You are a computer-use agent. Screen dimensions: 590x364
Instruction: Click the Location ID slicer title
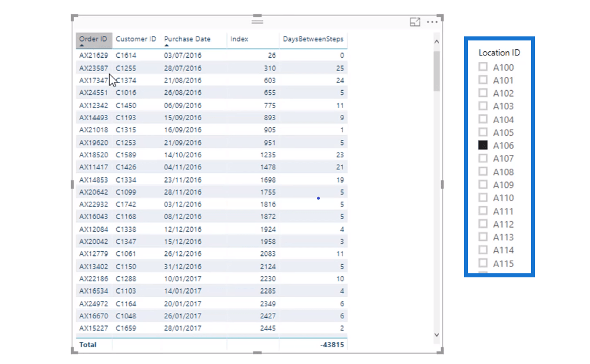tap(499, 53)
